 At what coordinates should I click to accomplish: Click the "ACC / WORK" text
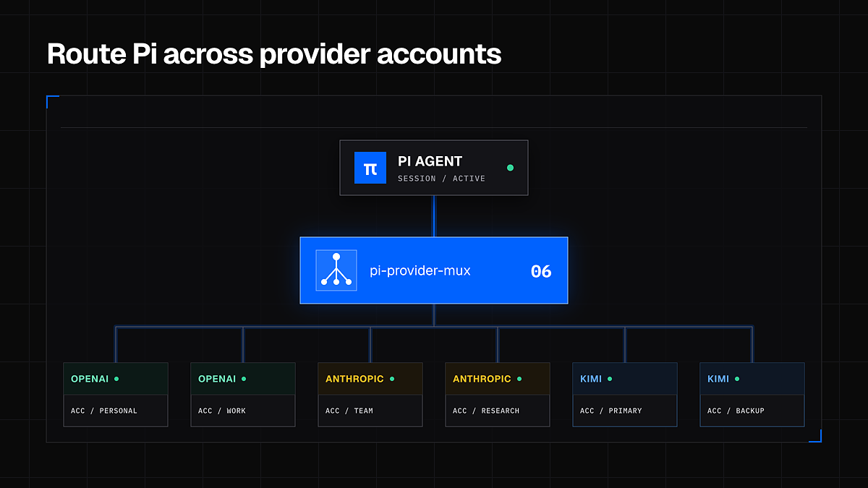tap(222, 411)
